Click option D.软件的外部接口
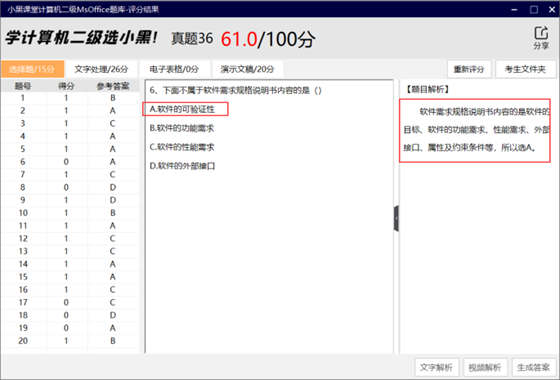This screenshot has height=380, width=560. click(182, 166)
